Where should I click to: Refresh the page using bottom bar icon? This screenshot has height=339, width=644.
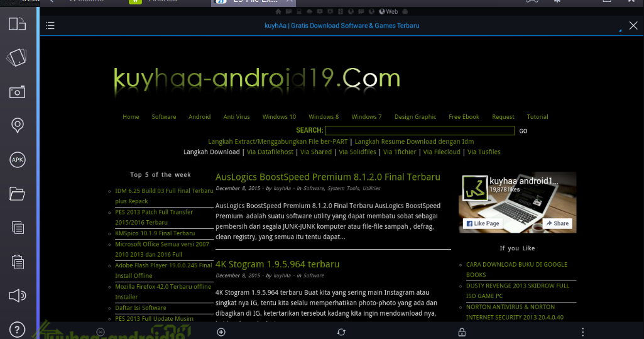[341, 332]
